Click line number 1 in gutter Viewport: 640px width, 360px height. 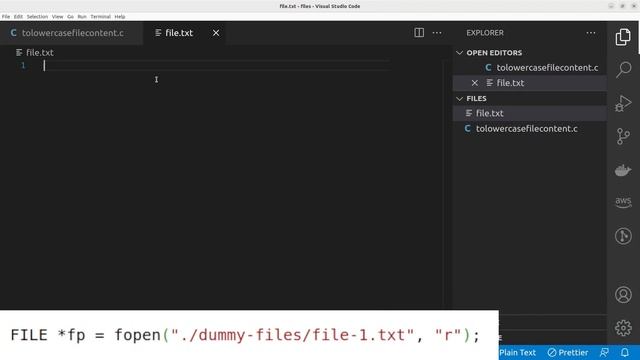pyautogui.click(x=23, y=66)
